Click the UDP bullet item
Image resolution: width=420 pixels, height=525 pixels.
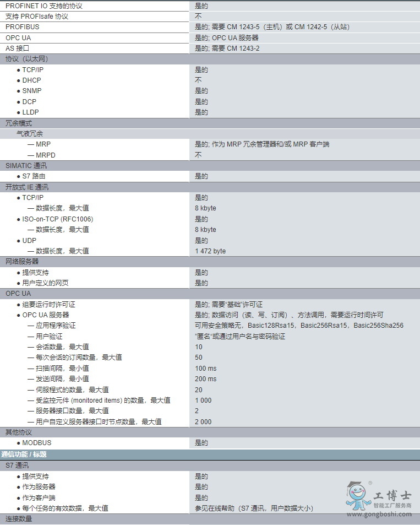pyautogui.click(x=26, y=240)
